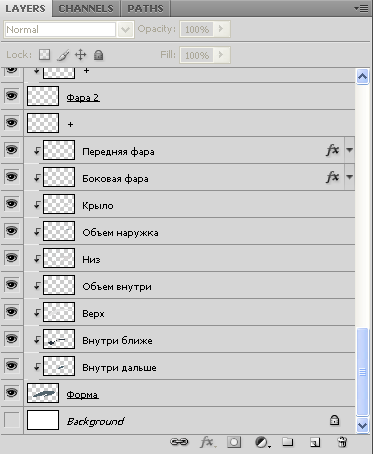Click the Background layer lock icon
This screenshot has height=454, width=373.
click(334, 420)
